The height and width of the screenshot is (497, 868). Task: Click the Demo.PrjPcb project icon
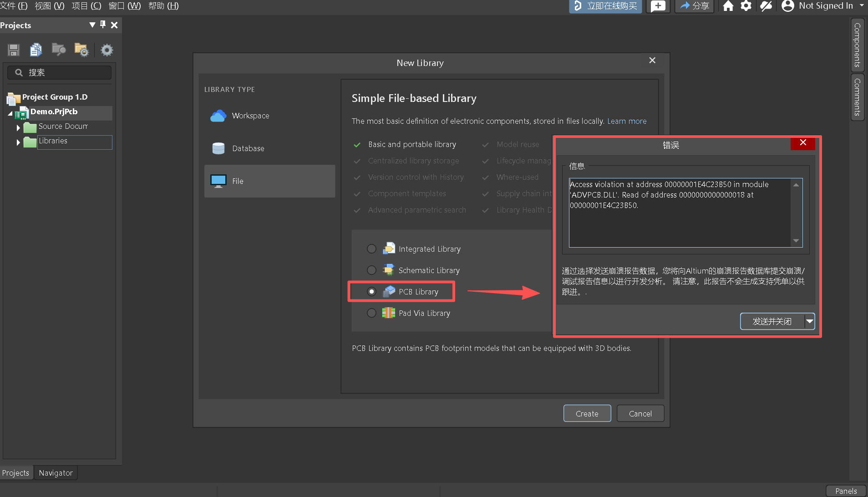21,113
